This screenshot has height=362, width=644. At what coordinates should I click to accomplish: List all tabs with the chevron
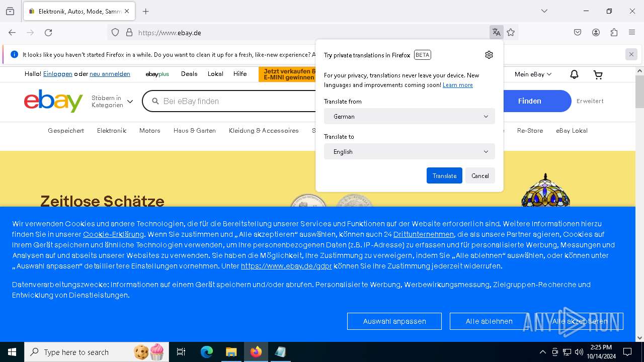(x=544, y=11)
